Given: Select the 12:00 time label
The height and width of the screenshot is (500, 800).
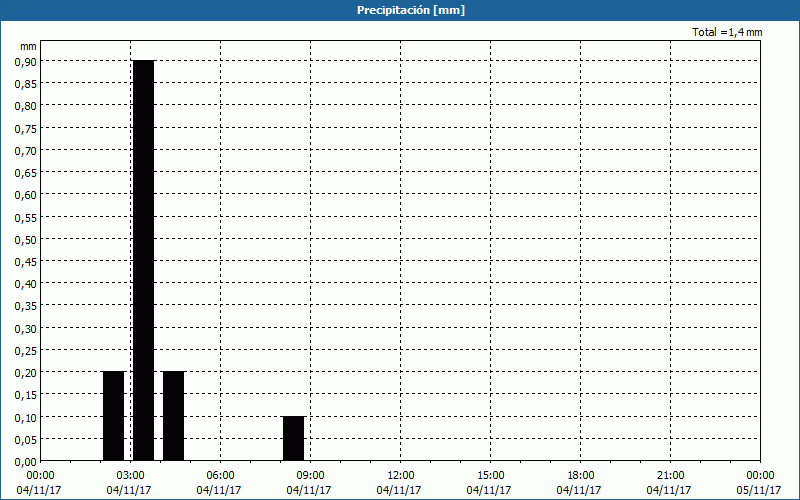Looking at the screenshot, I should 401,476.
